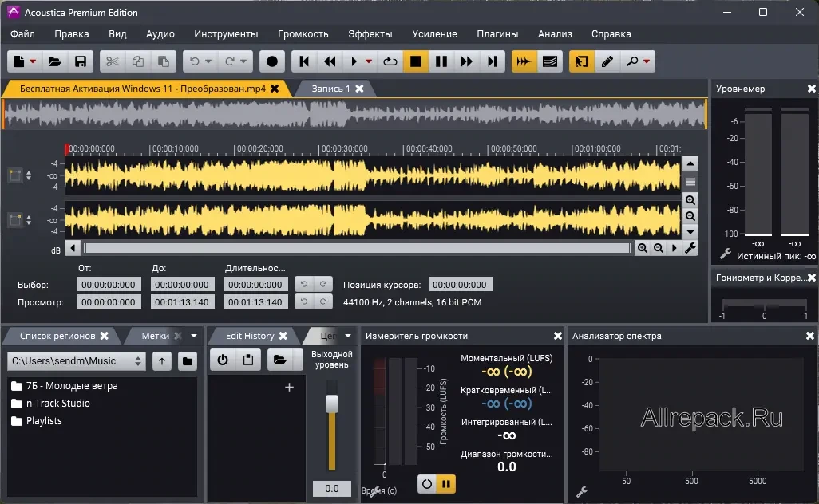Viewport: 819px width, 504px height.
Task: Horizontal zoom in beside the timeline scrollbar
Action: pos(643,248)
